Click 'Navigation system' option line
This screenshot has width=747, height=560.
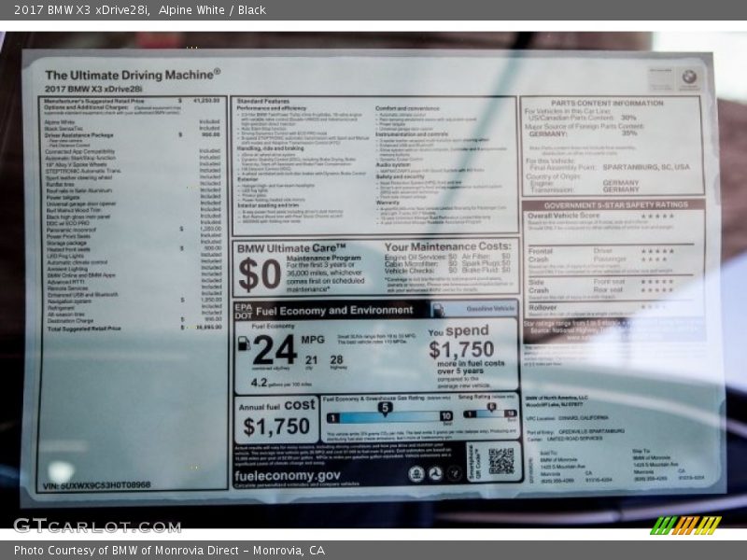(x=134, y=301)
